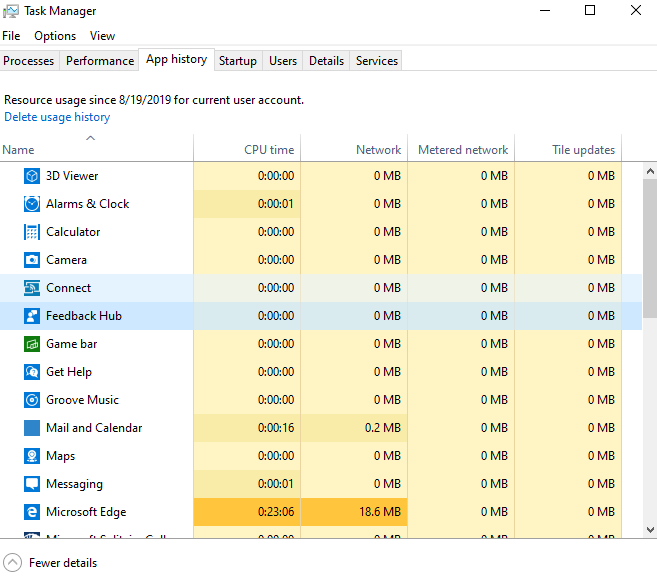The width and height of the screenshot is (657, 585).
Task: Collapse view with Fewer details arrow
Action: (x=12, y=563)
